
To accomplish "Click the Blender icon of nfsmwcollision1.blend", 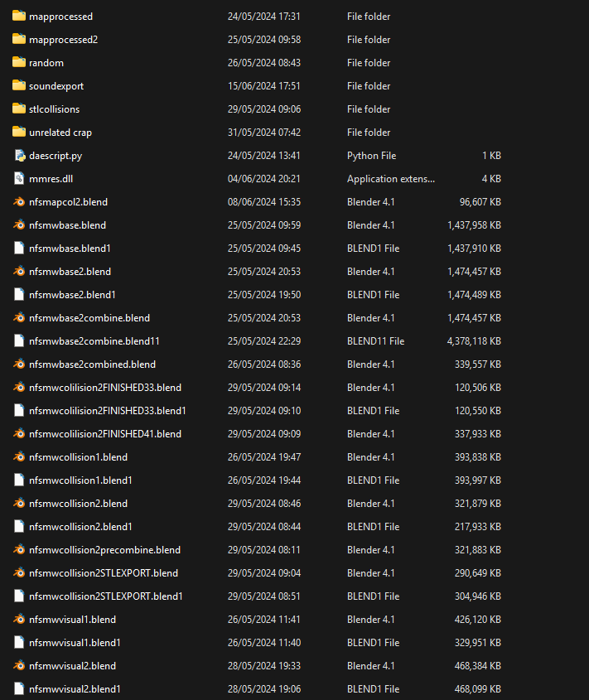I will click(19, 457).
